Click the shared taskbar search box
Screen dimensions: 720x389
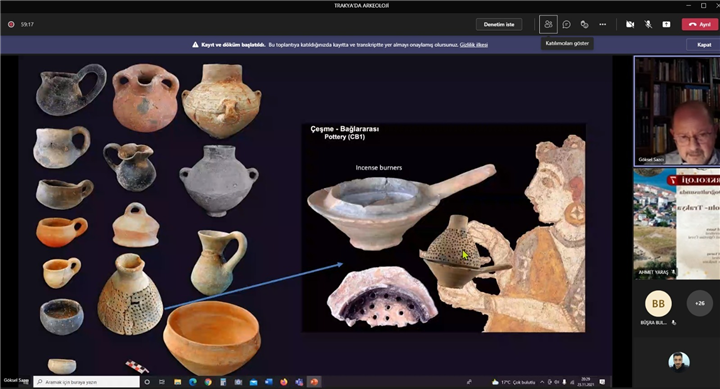click(x=86, y=382)
